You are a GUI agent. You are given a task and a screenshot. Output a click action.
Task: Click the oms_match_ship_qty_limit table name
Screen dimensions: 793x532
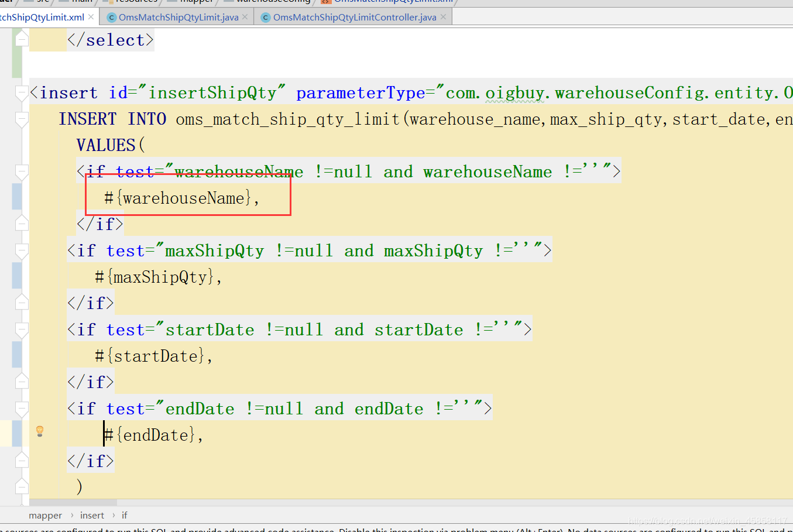[x=287, y=119]
